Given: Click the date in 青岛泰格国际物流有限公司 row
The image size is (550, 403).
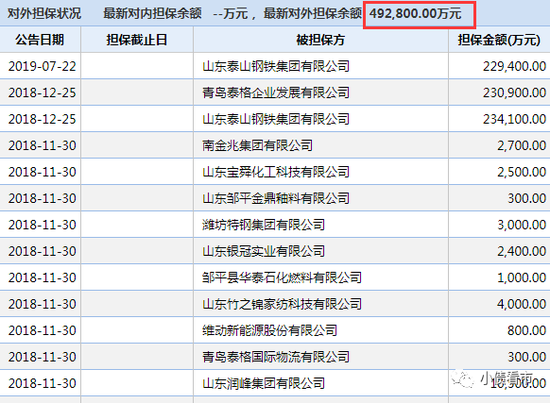Looking at the screenshot, I should [42, 357].
